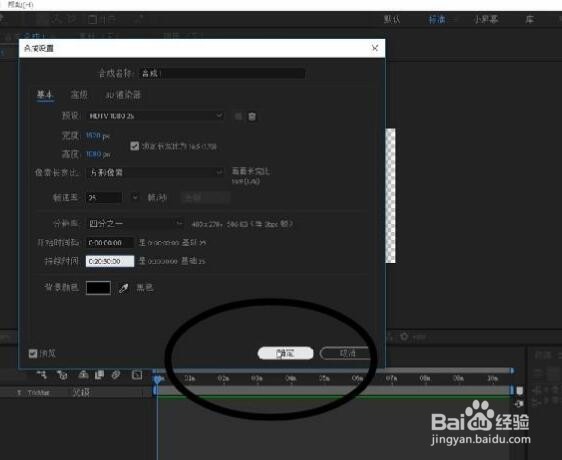Viewport: 562px width, 460px height.
Task: Click the 10s mark on the time ruler
Action: (x=492, y=378)
